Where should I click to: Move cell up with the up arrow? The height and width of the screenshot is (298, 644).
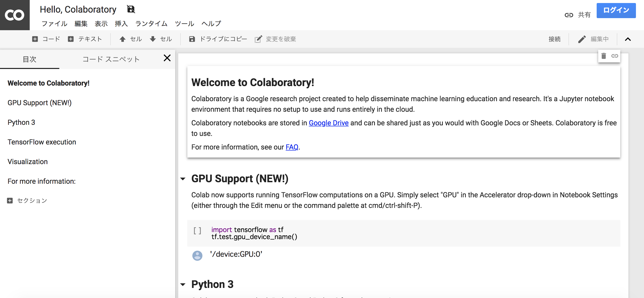click(x=123, y=39)
